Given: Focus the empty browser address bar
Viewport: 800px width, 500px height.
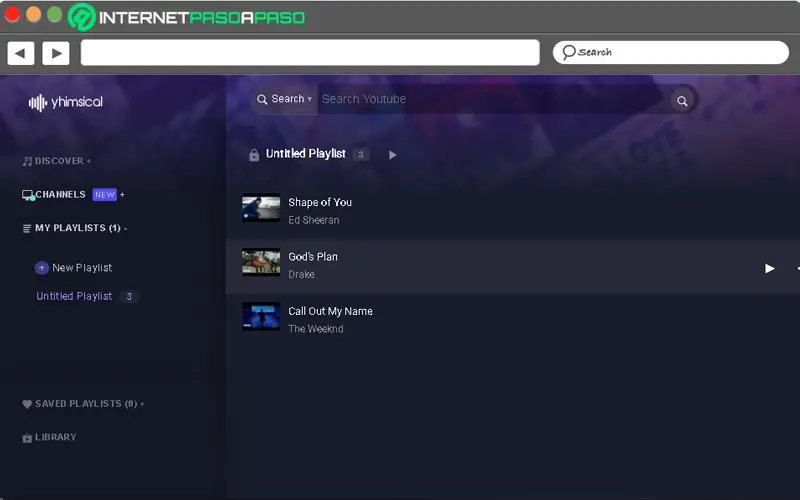Looking at the screenshot, I should (310, 53).
